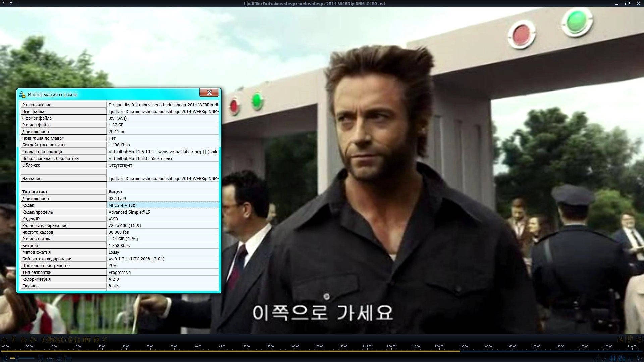Click the '1 358 Kbps' video bitrate
The image size is (644, 362).
119,245
